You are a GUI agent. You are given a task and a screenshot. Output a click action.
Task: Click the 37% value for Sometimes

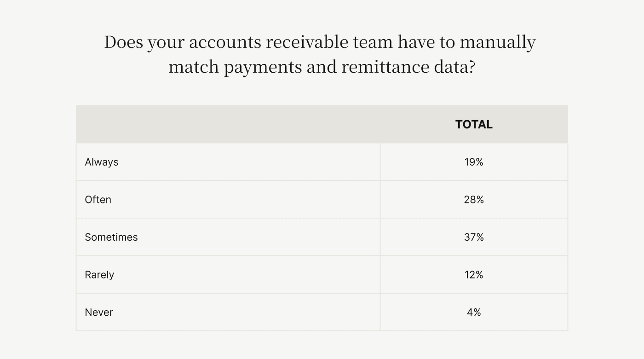tap(474, 237)
